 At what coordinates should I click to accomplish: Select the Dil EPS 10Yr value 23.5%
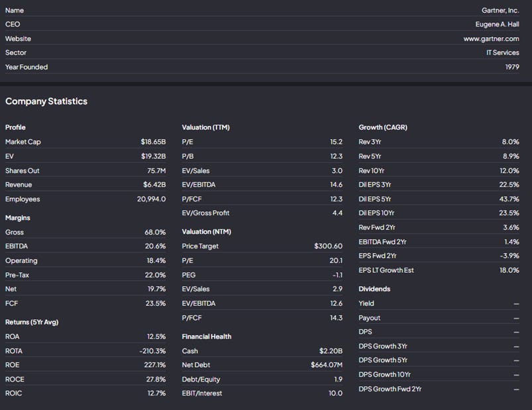509,213
